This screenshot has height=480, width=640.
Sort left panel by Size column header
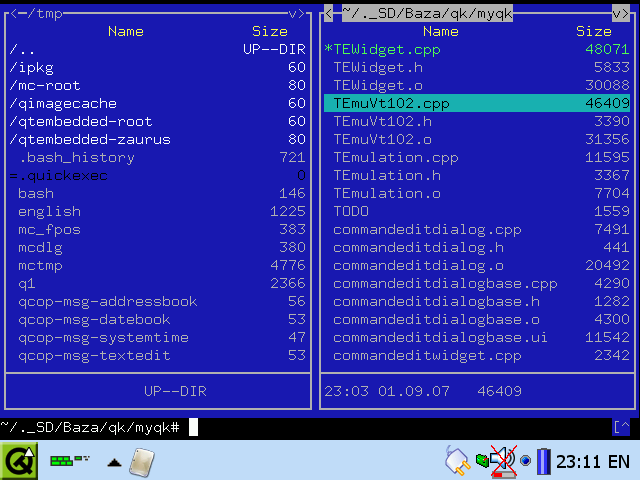(270, 31)
